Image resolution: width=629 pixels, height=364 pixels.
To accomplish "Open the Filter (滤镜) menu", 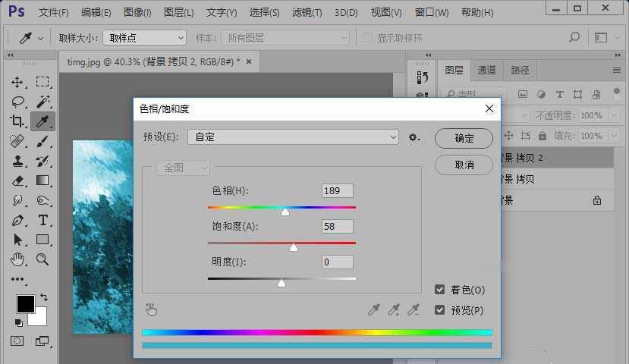I will tap(307, 13).
